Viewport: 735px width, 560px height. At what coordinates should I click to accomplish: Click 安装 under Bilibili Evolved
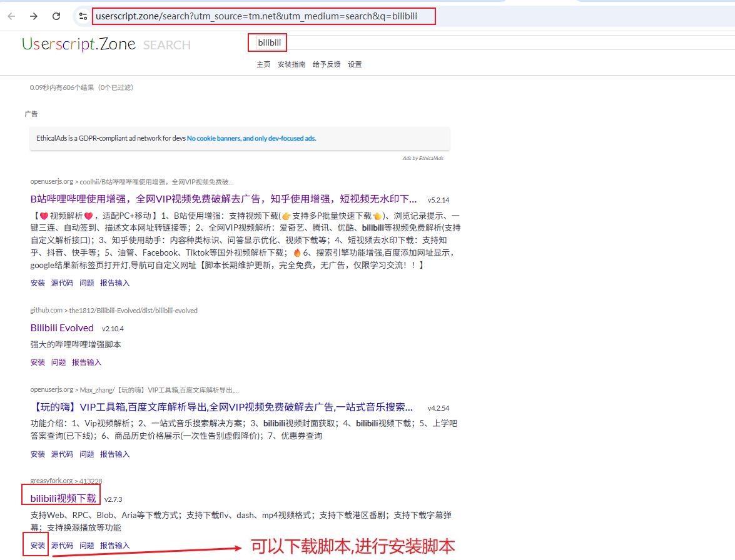38,362
